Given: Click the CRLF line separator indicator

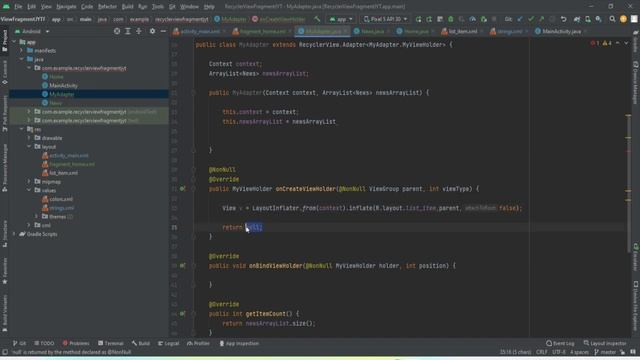Looking at the screenshot, I should [x=542, y=352].
